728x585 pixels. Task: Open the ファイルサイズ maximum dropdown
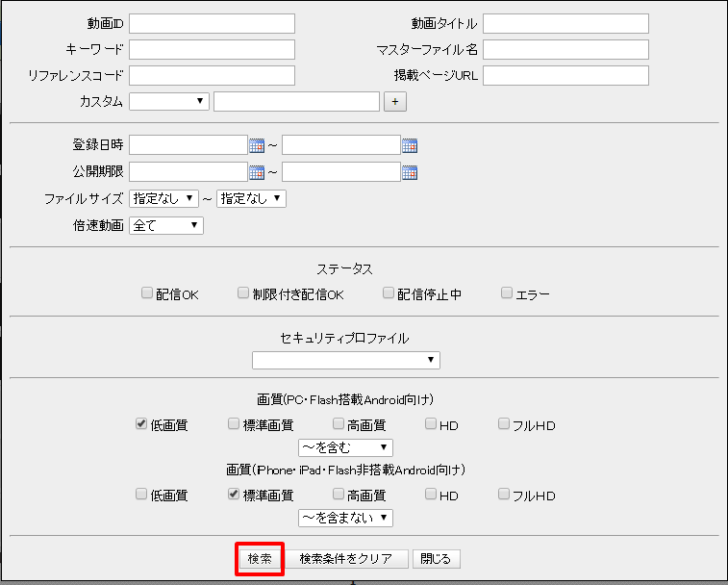pos(251,199)
